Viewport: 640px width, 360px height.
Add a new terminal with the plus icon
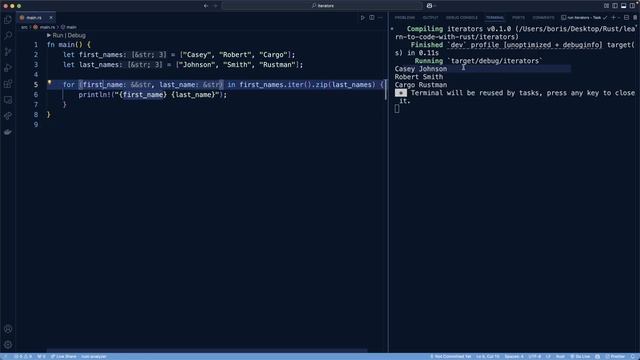point(613,18)
